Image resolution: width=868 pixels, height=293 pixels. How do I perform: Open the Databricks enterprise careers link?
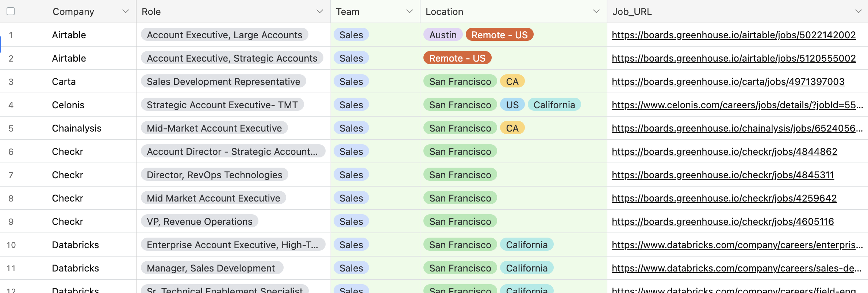click(737, 245)
